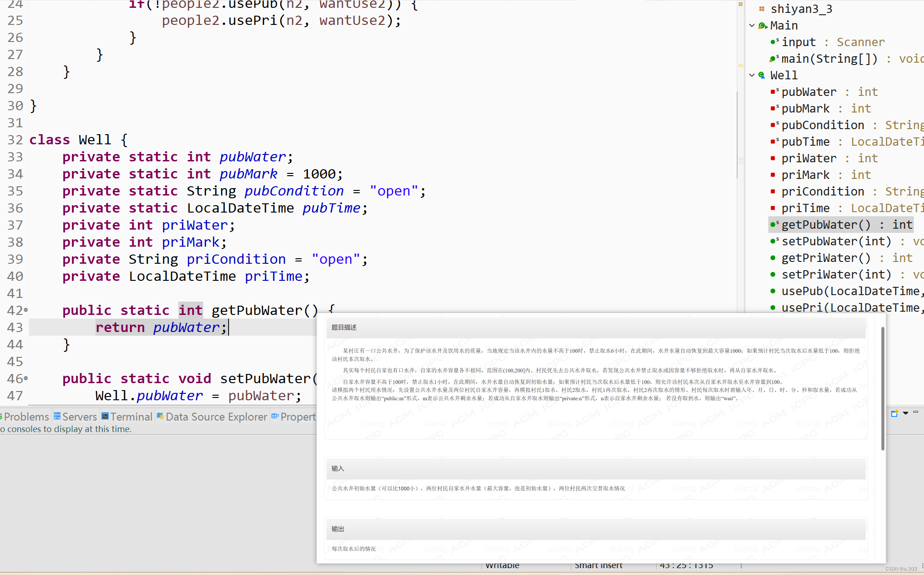Open the Terminal view tab
This screenshot has width=924, height=575.
tap(131, 417)
